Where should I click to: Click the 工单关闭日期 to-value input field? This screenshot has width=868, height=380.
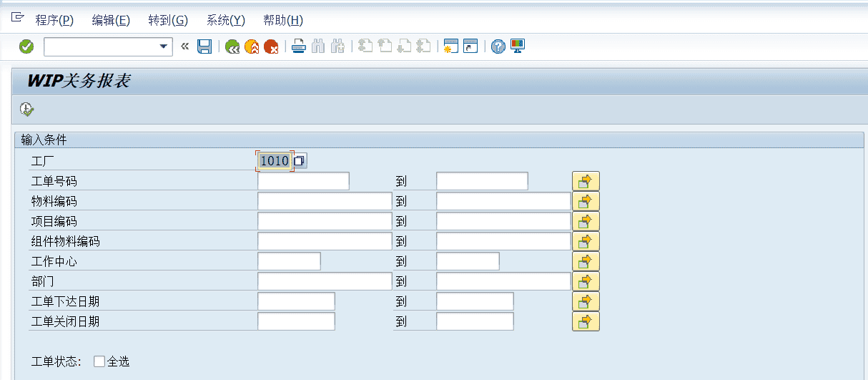tap(475, 321)
